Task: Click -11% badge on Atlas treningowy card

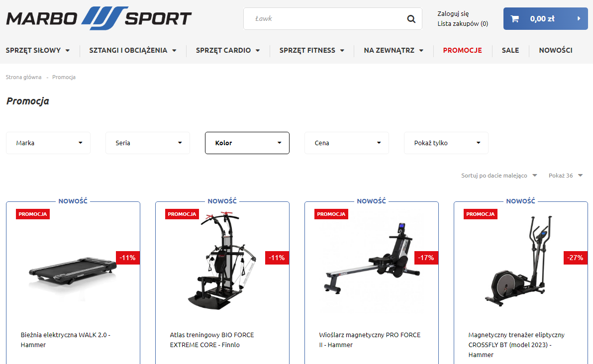Action: click(277, 258)
